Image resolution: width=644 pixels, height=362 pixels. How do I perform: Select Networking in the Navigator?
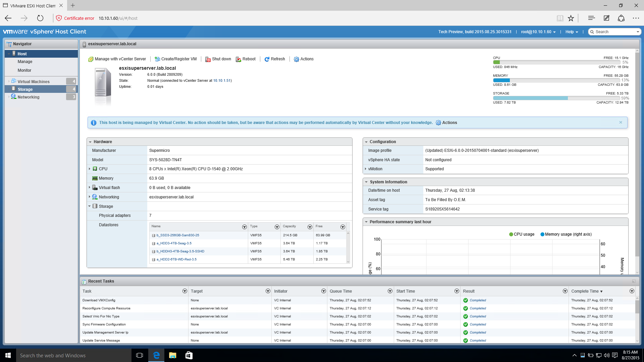29,97
